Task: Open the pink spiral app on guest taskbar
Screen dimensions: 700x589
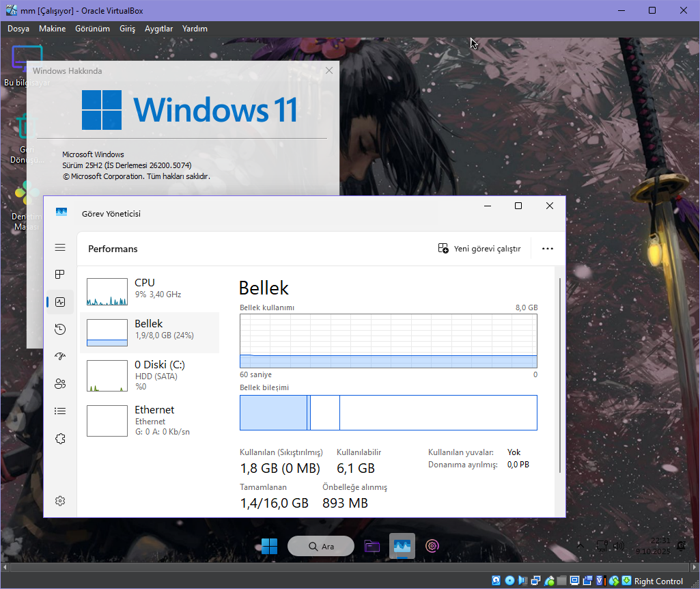Action: pos(432,546)
